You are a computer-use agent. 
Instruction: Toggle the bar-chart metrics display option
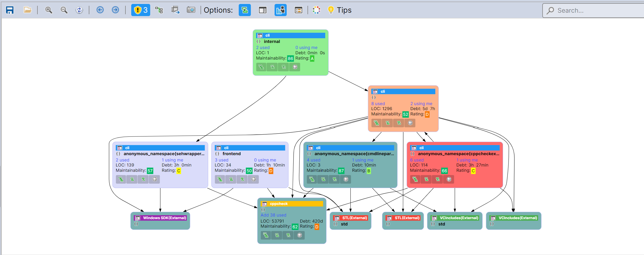point(280,10)
